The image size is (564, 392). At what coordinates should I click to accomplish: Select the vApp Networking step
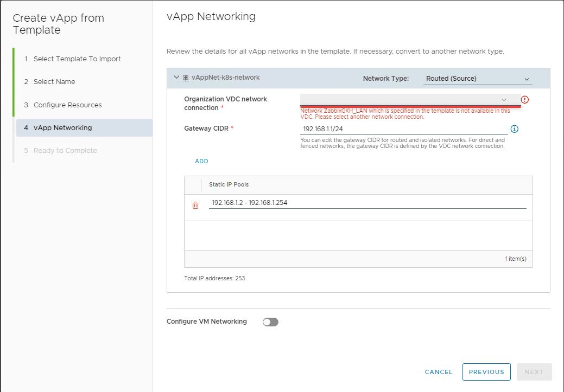(x=62, y=128)
